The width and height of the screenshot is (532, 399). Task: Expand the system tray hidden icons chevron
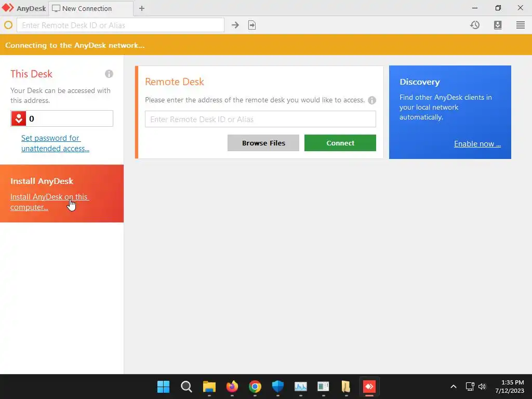pos(453,387)
